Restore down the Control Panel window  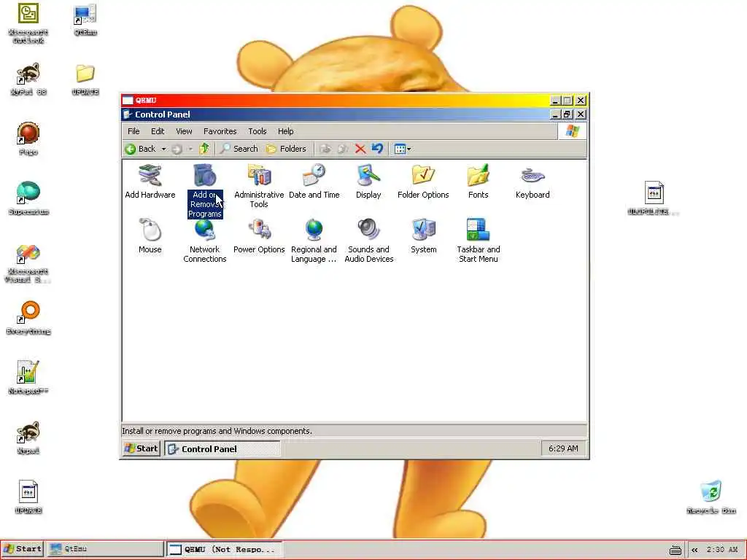click(x=567, y=114)
